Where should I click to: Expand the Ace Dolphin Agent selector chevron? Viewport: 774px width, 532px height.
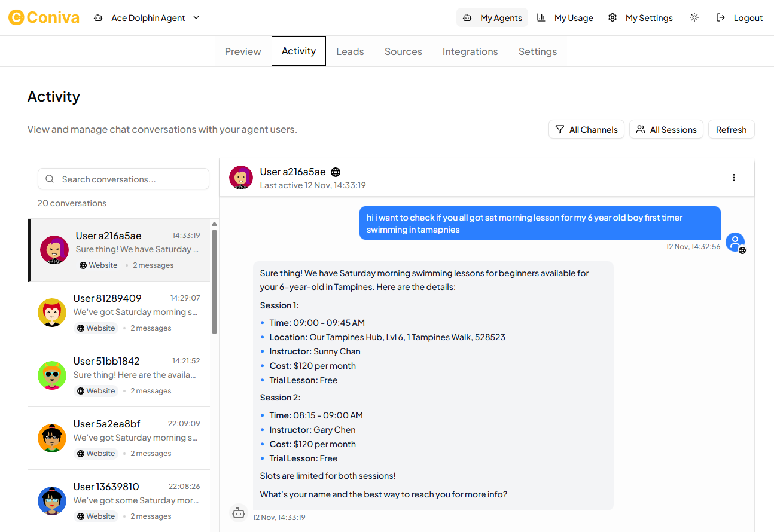click(x=196, y=17)
